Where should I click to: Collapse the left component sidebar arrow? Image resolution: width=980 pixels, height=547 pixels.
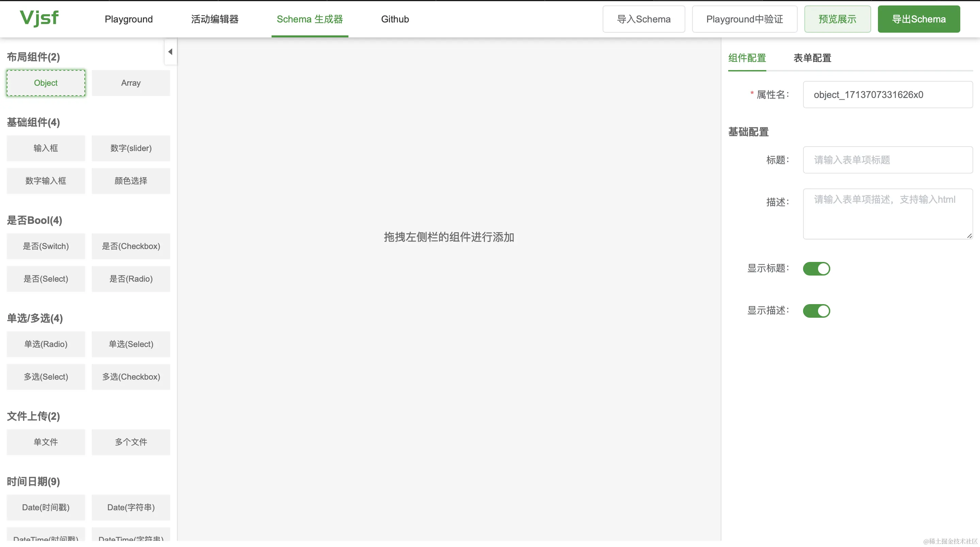[170, 52]
